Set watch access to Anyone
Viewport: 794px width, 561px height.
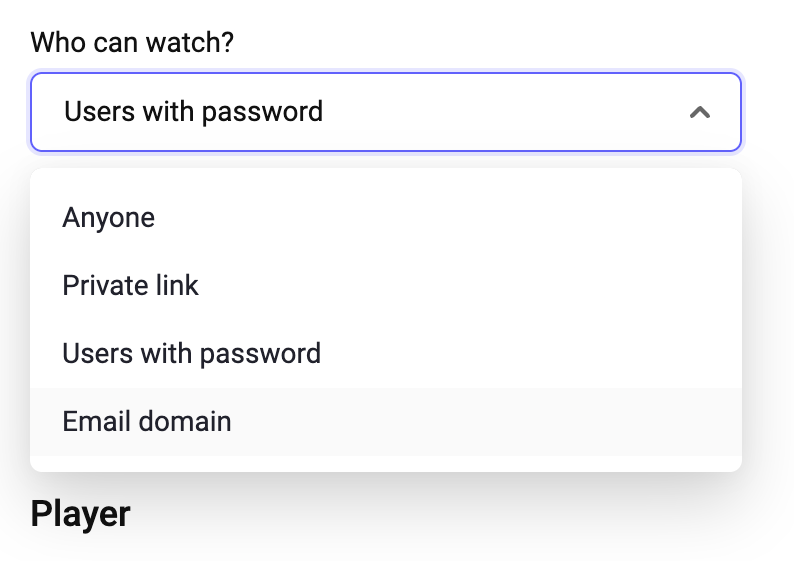[x=109, y=218]
